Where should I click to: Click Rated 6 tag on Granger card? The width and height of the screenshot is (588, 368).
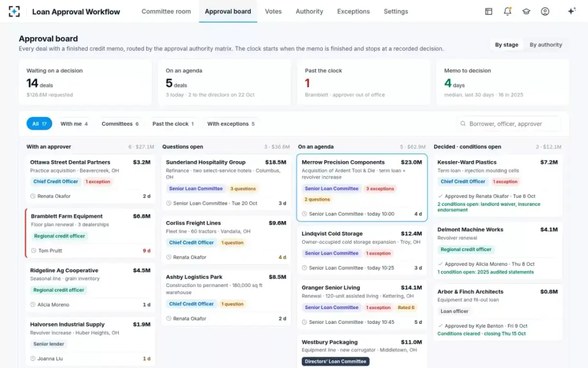(x=406, y=308)
